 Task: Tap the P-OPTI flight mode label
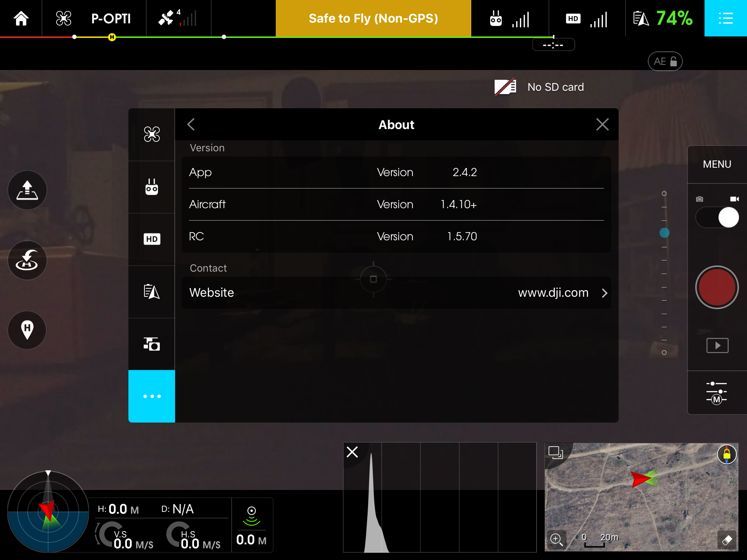pyautogui.click(x=111, y=19)
